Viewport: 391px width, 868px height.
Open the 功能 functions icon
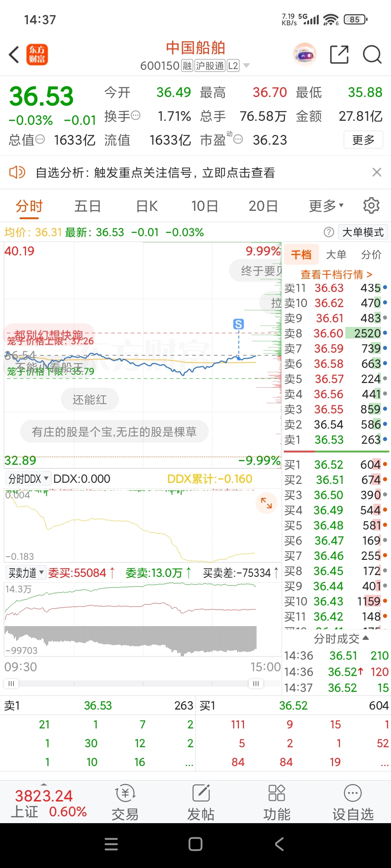[x=277, y=803]
